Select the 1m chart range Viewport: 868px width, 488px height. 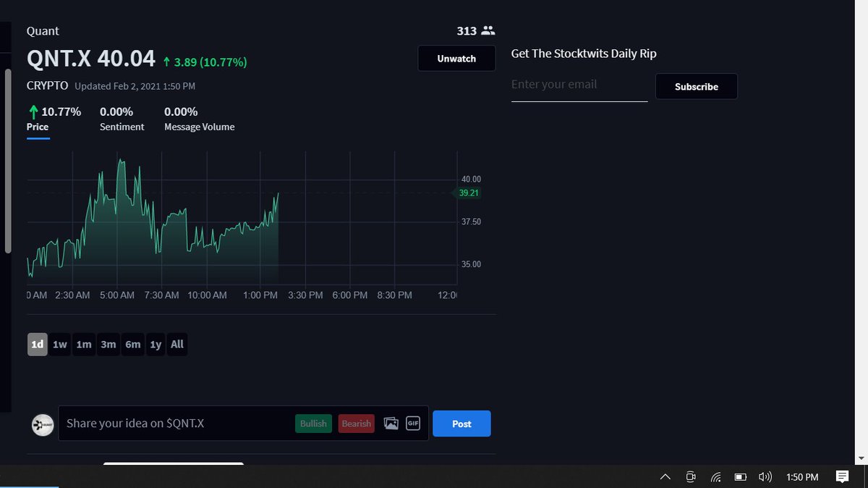point(84,345)
